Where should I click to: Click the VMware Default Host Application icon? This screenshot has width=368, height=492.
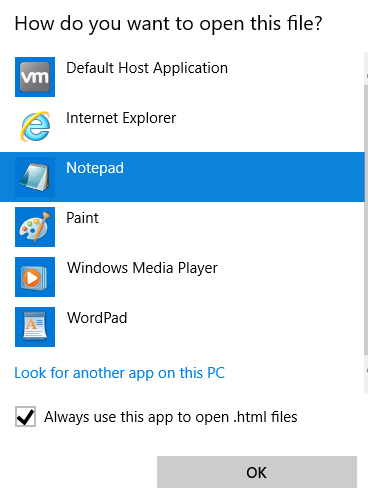pos(35,77)
